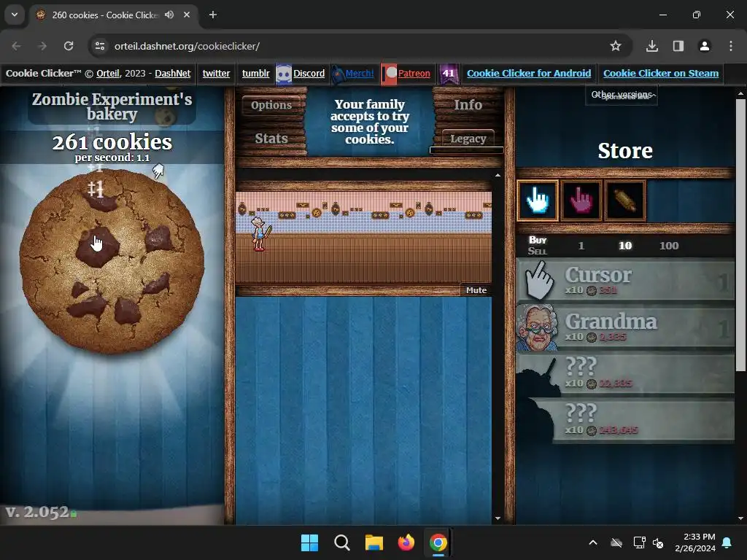
Task: Click the taskbar clock and date
Action: coord(695,542)
